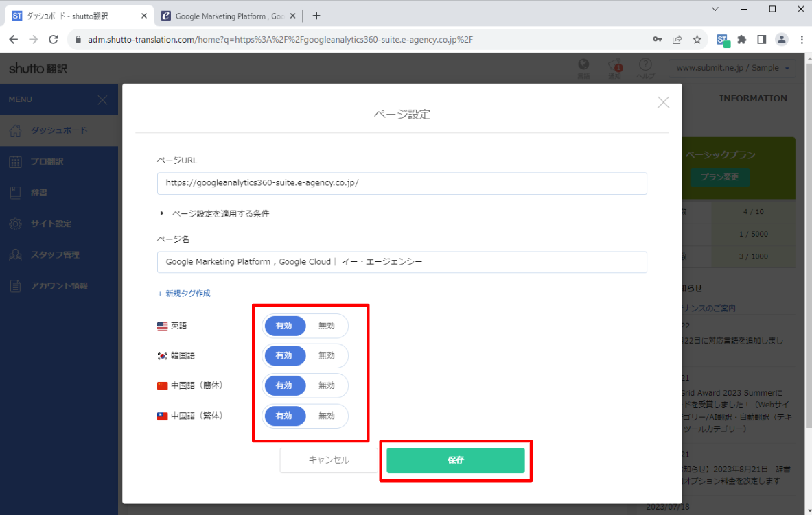Click the shutto 翻訳 logo

[38, 69]
